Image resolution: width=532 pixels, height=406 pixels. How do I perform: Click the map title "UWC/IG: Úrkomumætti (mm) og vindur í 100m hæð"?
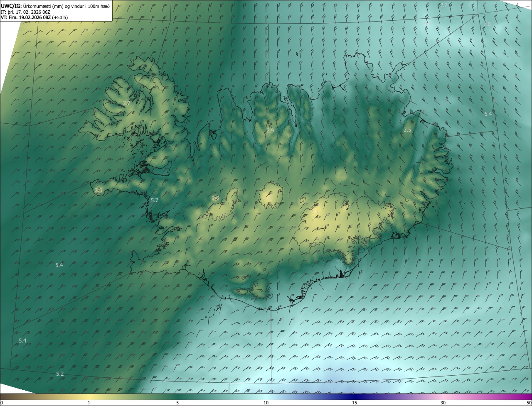click(55, 5)
